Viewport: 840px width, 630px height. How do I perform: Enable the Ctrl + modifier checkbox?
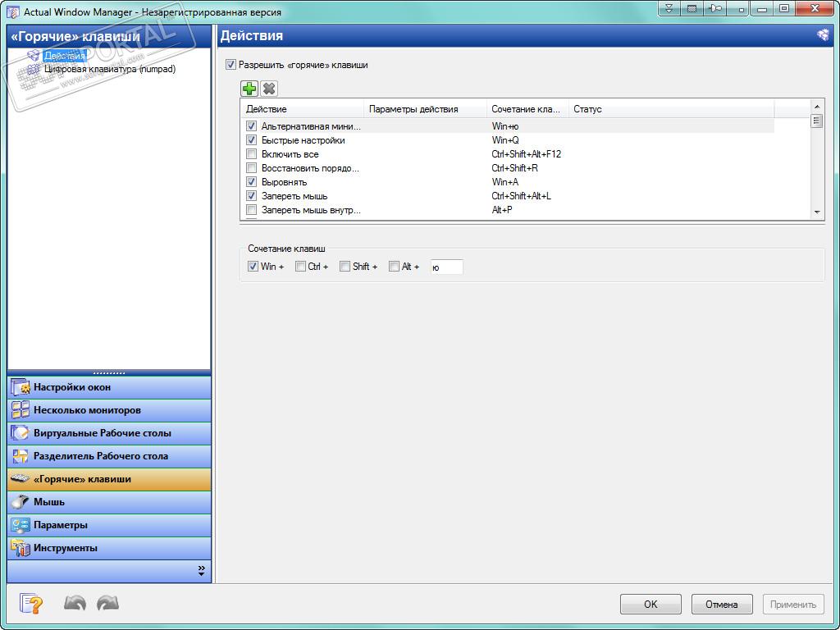300,267
